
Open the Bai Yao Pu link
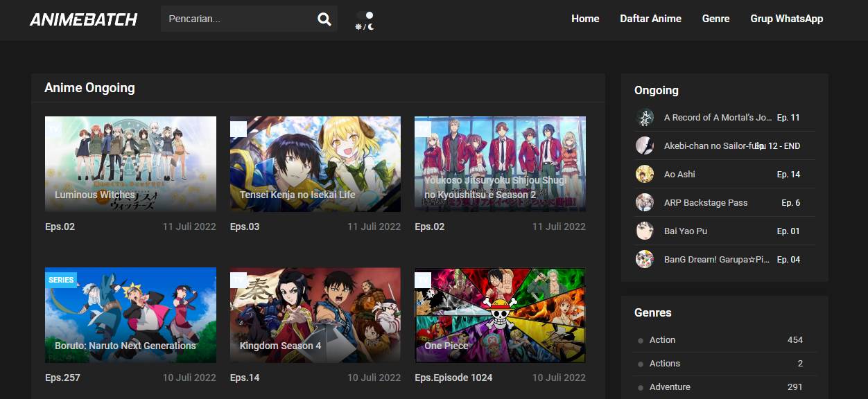pos(686,231)
